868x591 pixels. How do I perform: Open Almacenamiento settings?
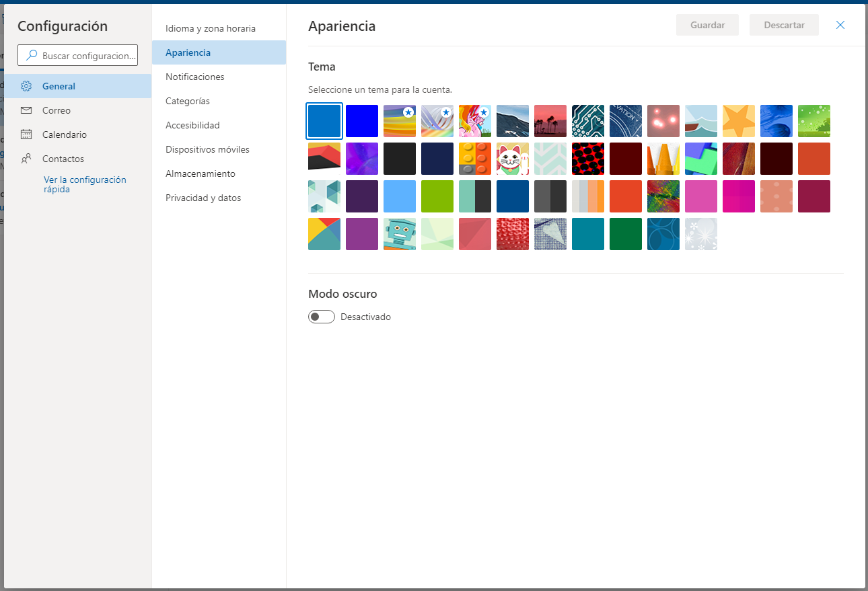pyautogui.click(x=219, y=173)
